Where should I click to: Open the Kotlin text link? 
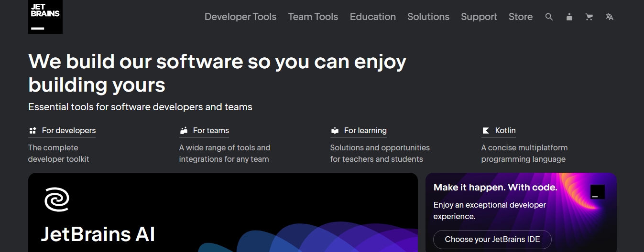pos(505,130)
